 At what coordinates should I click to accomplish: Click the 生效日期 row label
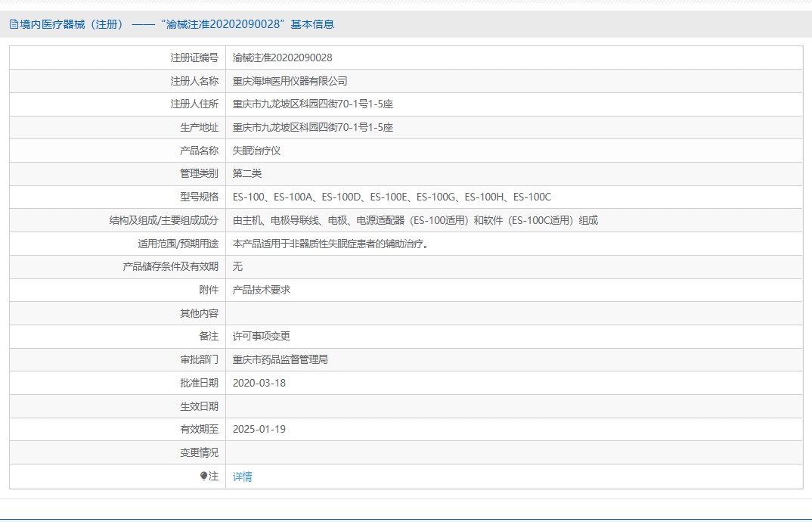pos(200,406)
